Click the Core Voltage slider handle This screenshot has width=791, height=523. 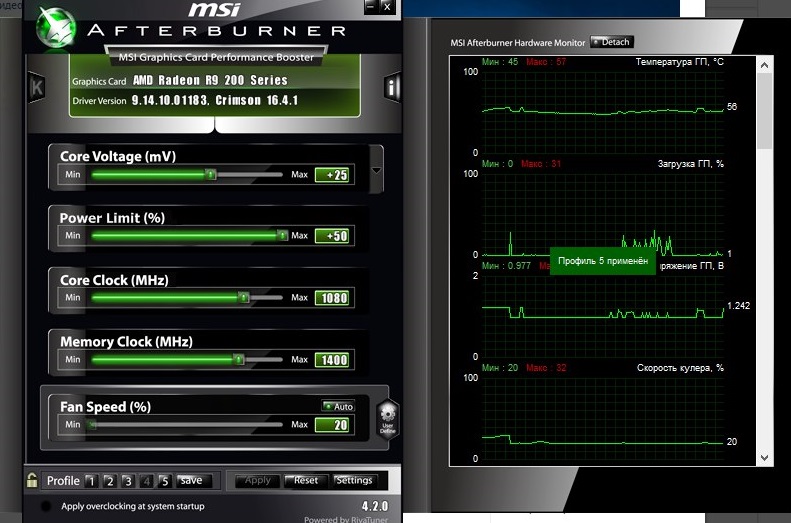pos(211,175)
